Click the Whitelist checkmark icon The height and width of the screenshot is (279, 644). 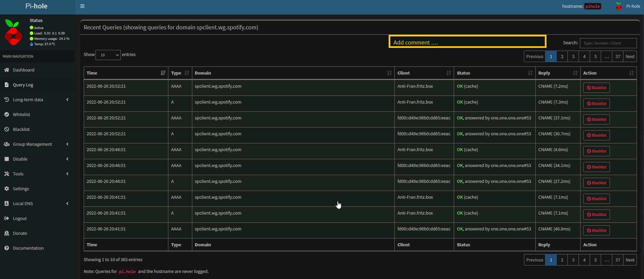[x=6, y=114]
